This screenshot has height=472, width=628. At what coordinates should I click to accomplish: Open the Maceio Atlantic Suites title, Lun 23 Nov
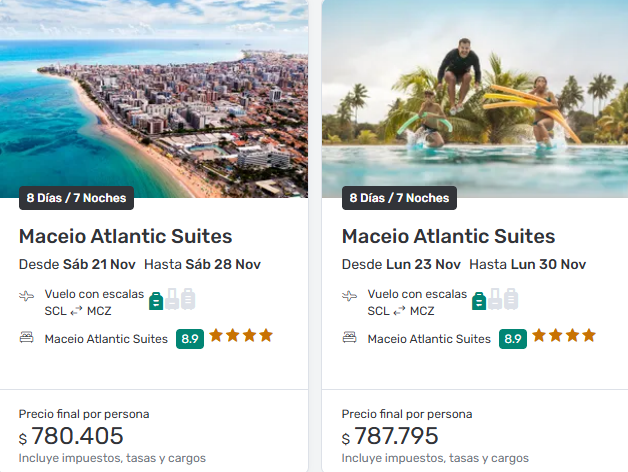448,237
